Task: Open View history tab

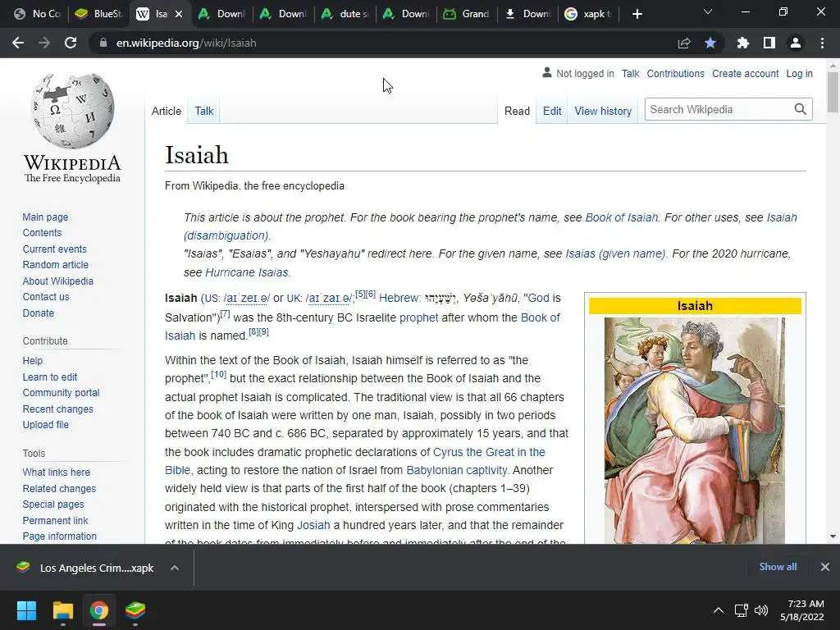Action: coord(603,111)
